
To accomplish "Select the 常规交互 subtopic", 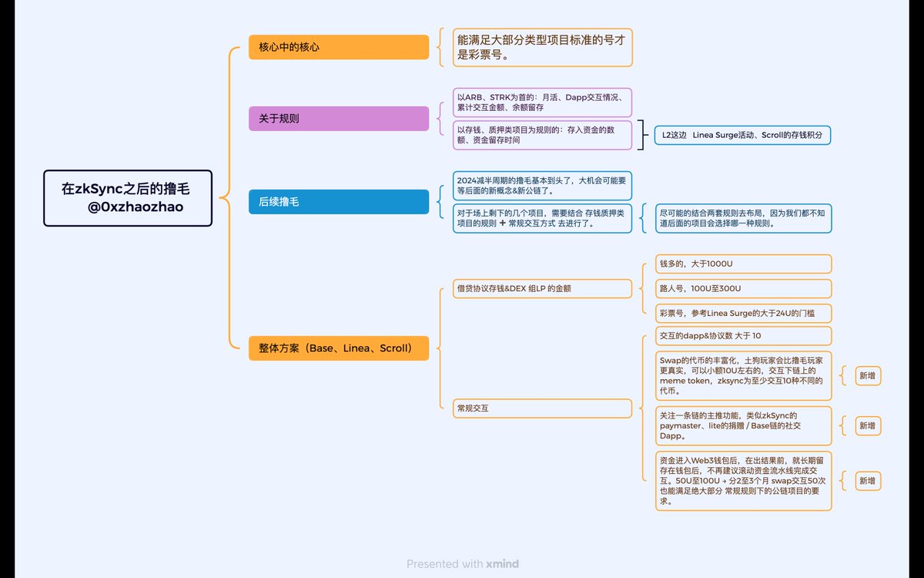I will pos(543,408).
